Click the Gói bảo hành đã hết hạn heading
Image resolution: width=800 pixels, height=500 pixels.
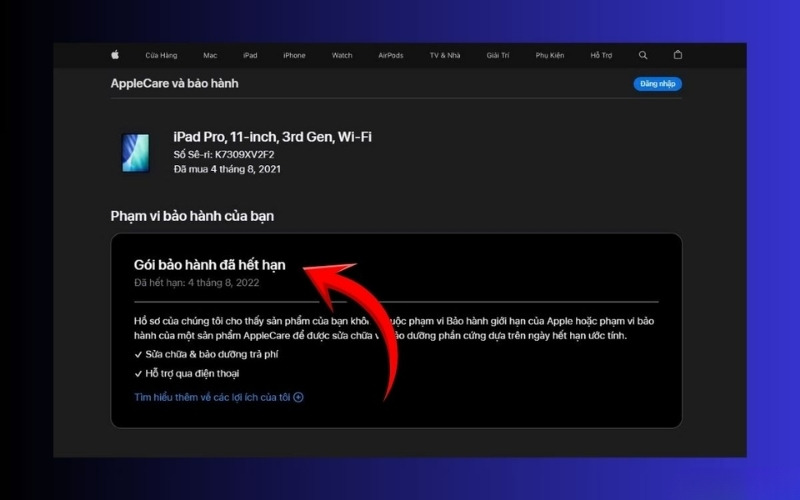point(210,265)
